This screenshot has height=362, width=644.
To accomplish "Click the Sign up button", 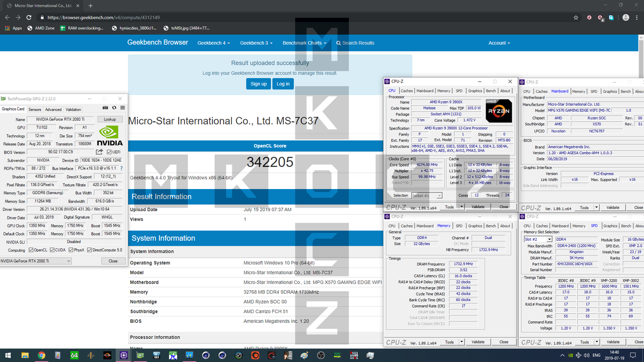I will (259, 83).
